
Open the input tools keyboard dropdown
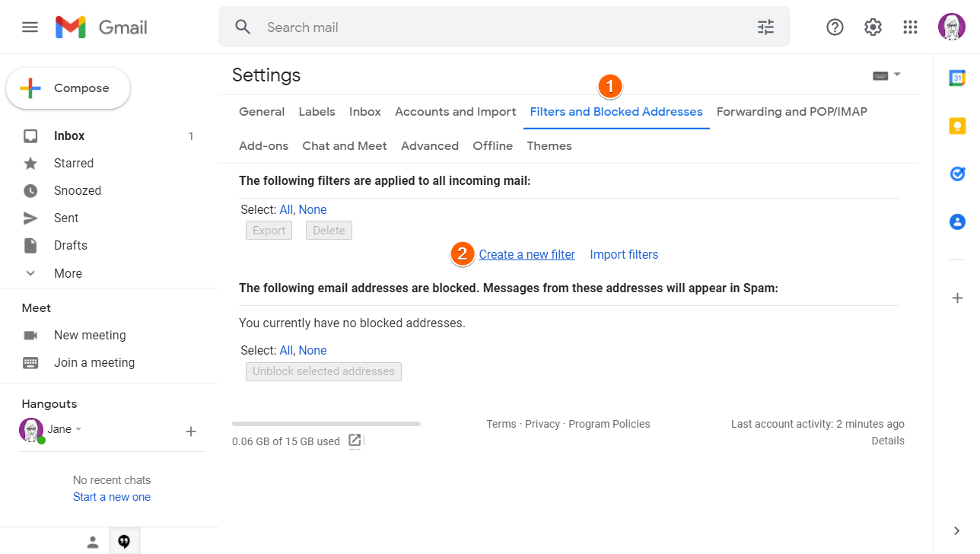point(886,75)
